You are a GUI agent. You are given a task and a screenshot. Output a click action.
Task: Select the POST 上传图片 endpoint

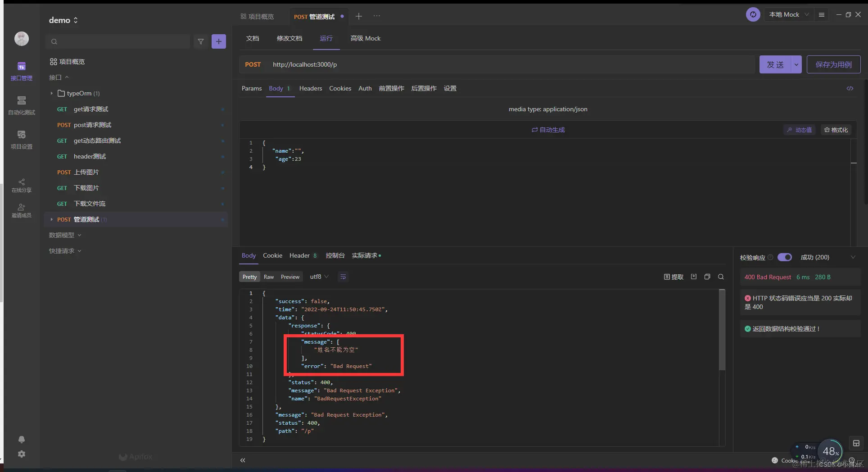136,172
